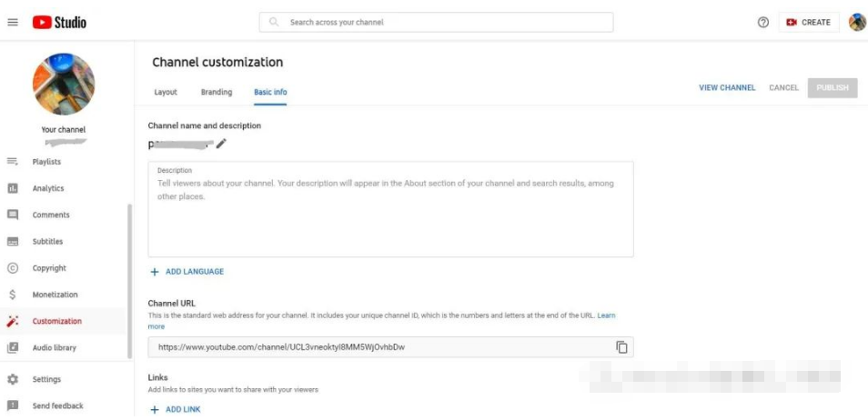Image resolution: width=868 pixels, height=420 pixels.
Task: Open the hamburger navigation menu
Action: [x=13, y=22]
